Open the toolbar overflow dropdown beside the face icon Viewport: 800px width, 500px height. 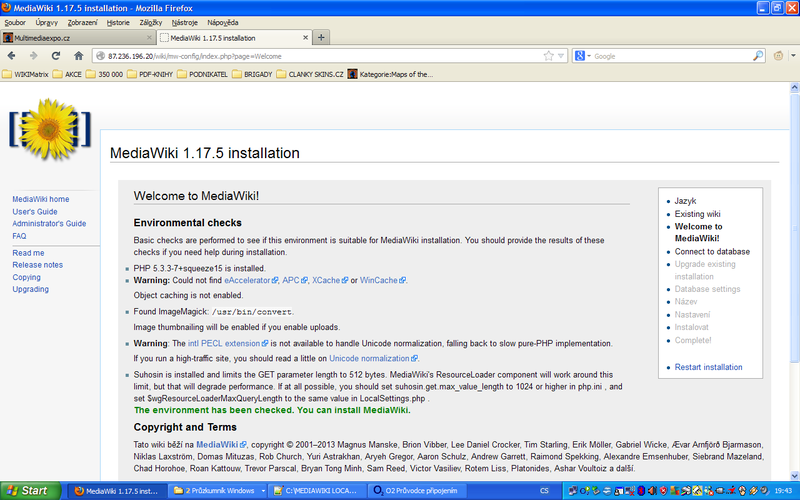(793, 56)
